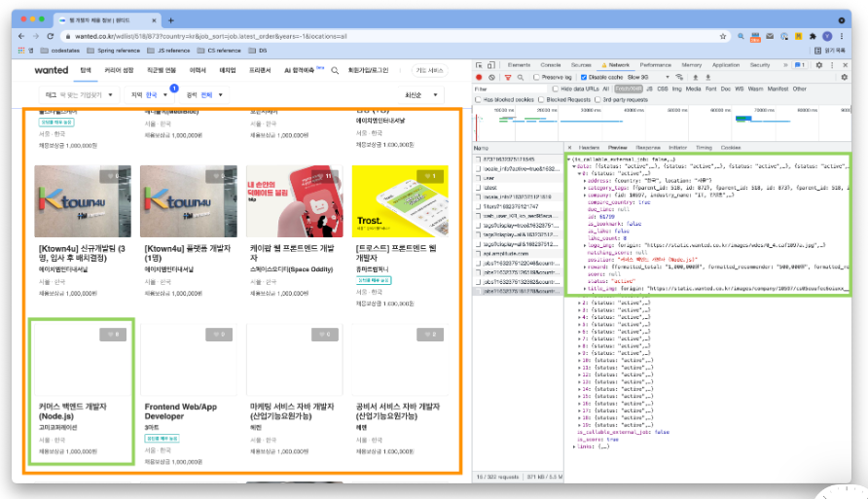Open the DevTools settings gear
The height and width of the screenshot is (499, 868).
(x=819, y=65)
